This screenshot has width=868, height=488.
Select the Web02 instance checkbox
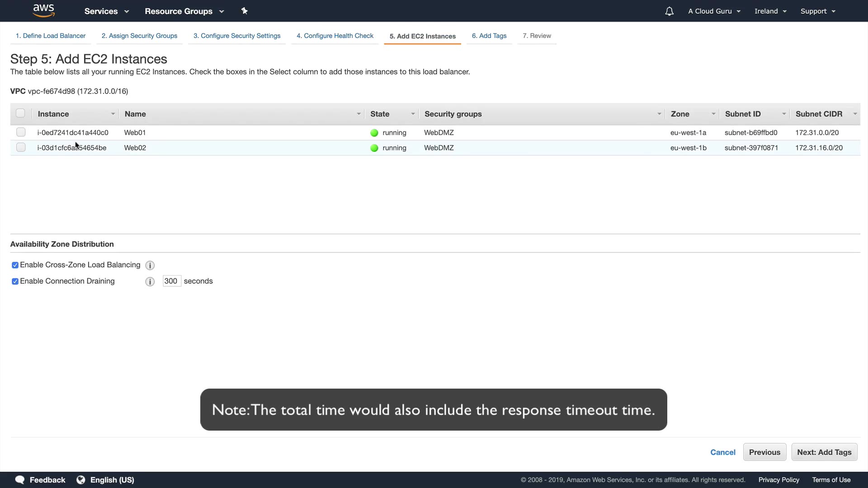point(21,148)
